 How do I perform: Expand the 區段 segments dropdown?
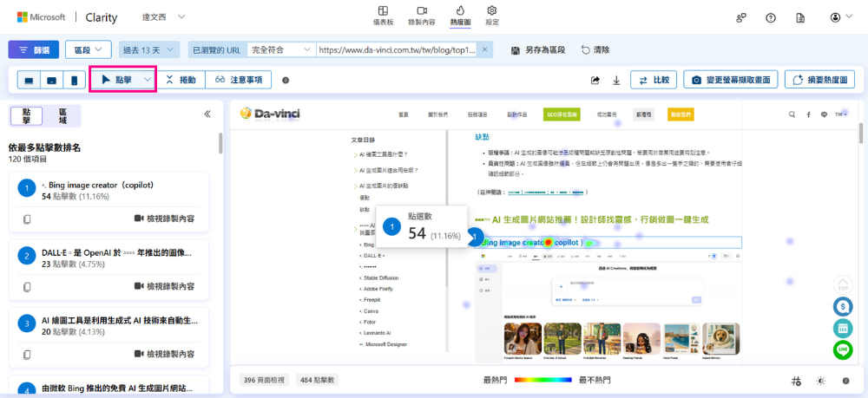click(x=89, y=49)
